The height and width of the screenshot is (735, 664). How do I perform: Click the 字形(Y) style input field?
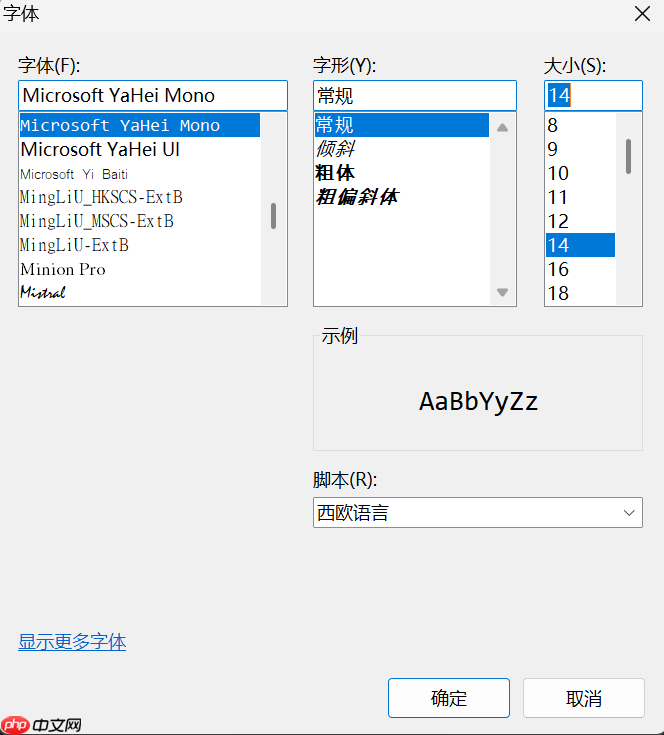pyautogui.click(x=415, y=96)
